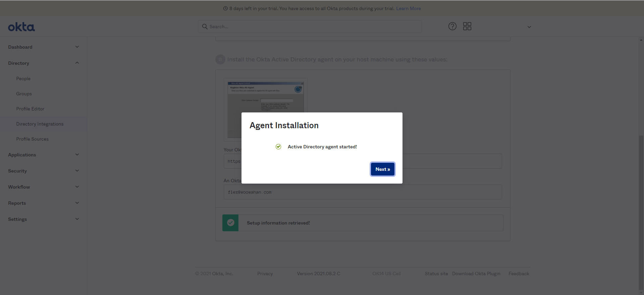Expand the Dashboard menu chevron
The width and height of the screenshot is (644, 295).
point(77,47)
